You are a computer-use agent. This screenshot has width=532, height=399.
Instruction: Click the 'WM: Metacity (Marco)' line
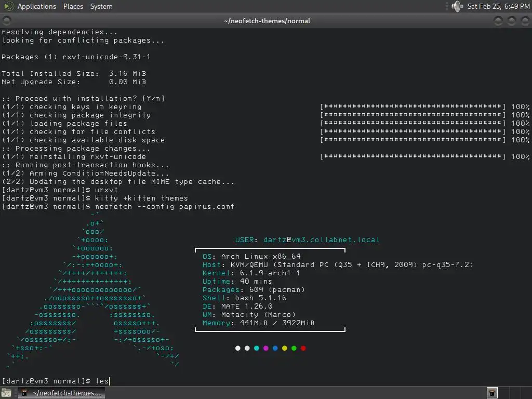(x=249, y=314)
